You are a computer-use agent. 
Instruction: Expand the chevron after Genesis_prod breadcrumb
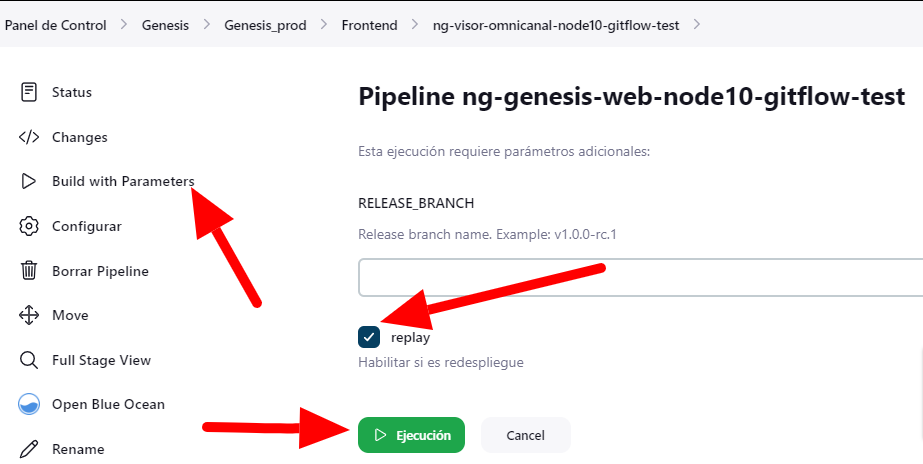click(324, 25)
